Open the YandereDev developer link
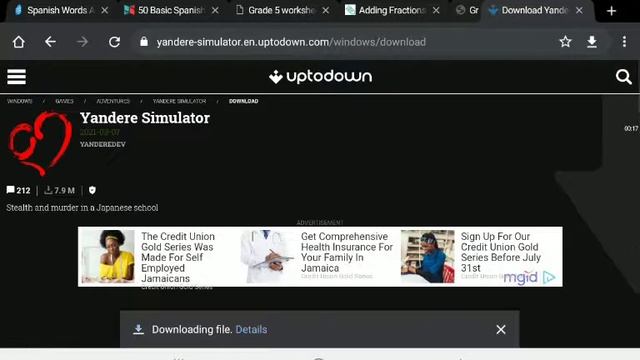 [x=103, y=144]
